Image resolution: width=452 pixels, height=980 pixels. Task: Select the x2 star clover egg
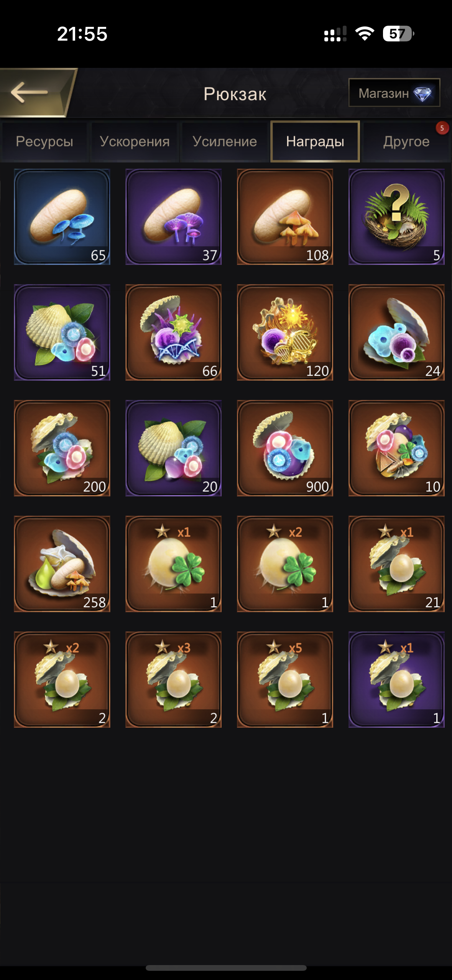(285, 564)
